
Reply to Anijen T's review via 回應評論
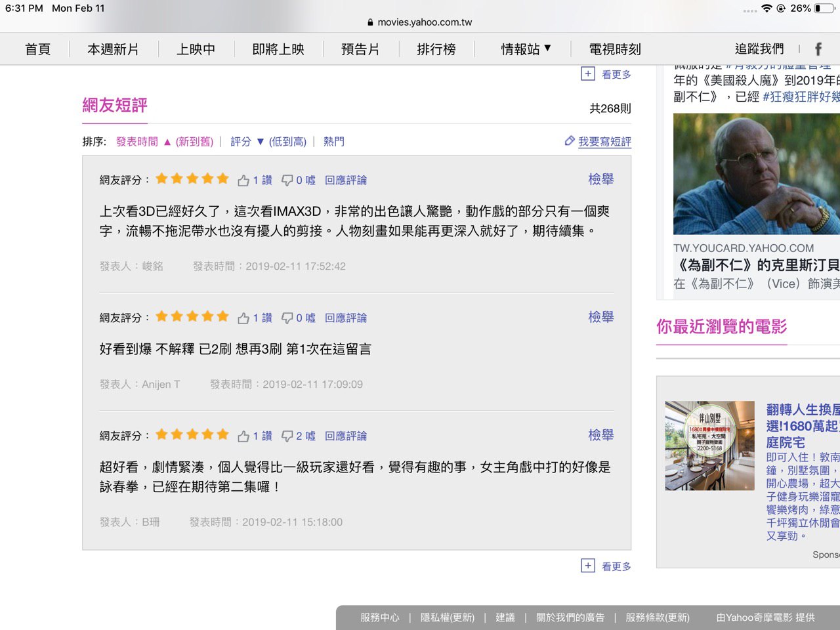click(346, 318)
